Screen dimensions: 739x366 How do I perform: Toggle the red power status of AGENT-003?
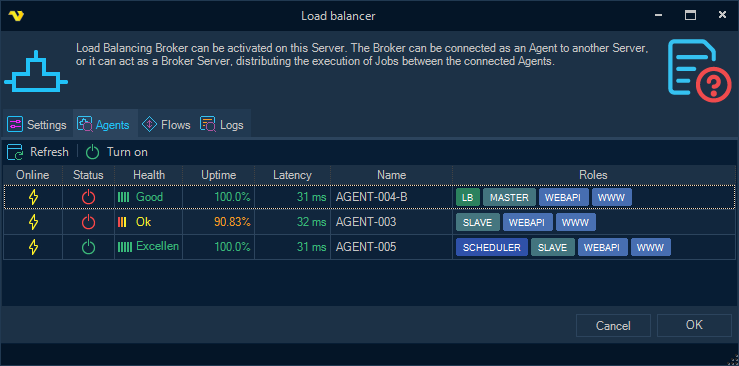click(x=88, y=222)
